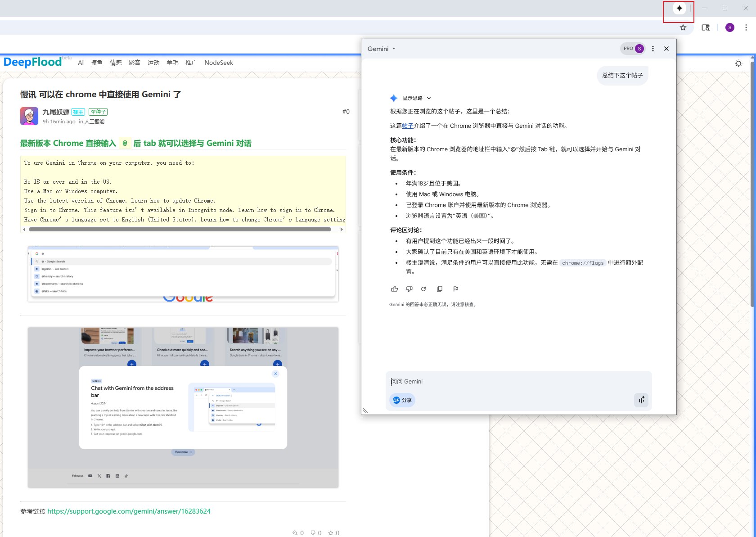Click the PRO account badge in Gemini

pos(632,49)
